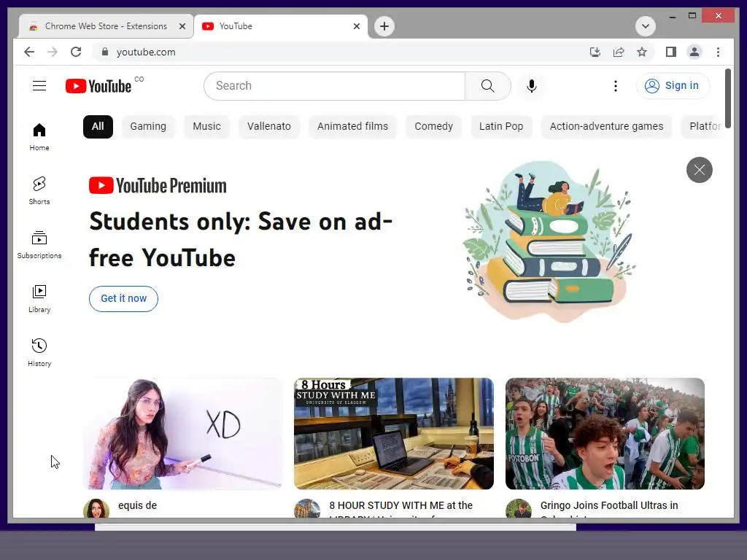747x560 pixels.
Task: Click 'Gringo Joins Football Ultras' title
Action: pyautogui.click(x=609, y=505)
